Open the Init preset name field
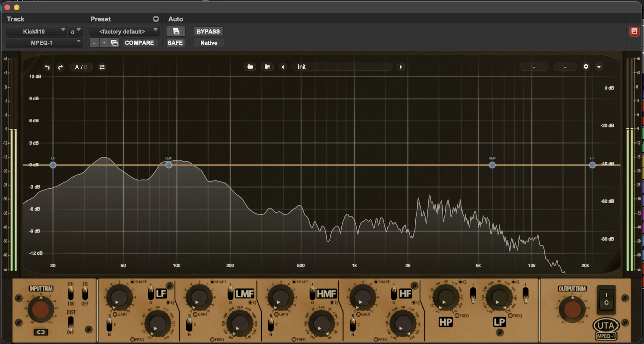The width and height of the screenshot is (644, 344). [342, 67]
